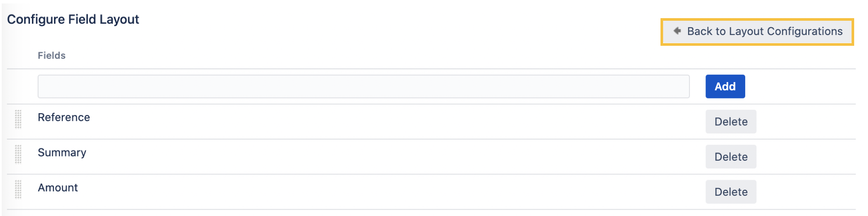Click the Configure Field Layout heading
868x216 pixels.
pos(73,19)
